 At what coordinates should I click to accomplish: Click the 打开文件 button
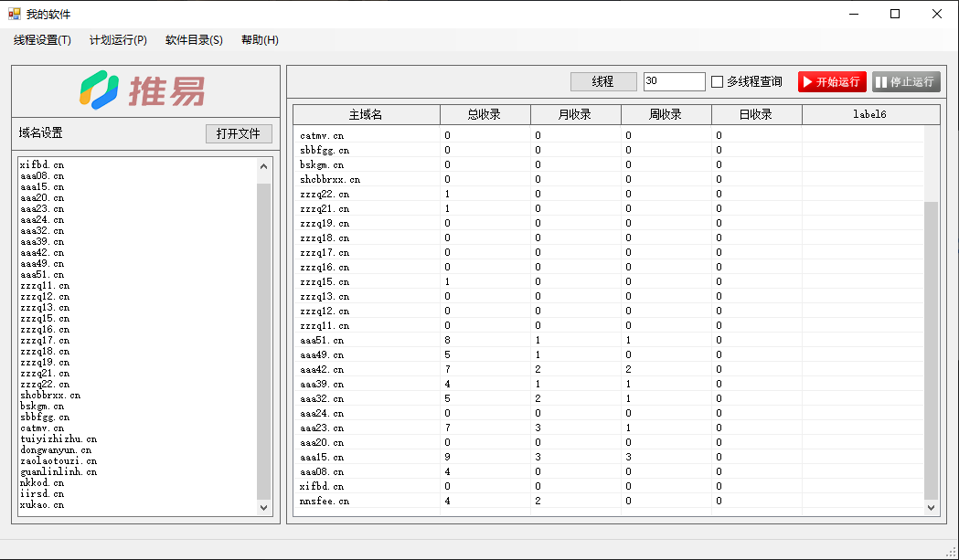[x=239, y=133]
